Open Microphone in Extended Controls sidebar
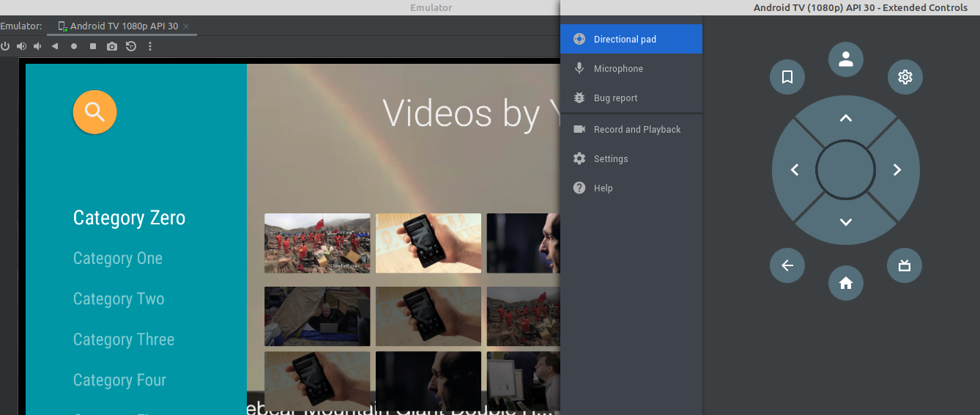 point(618,69)
